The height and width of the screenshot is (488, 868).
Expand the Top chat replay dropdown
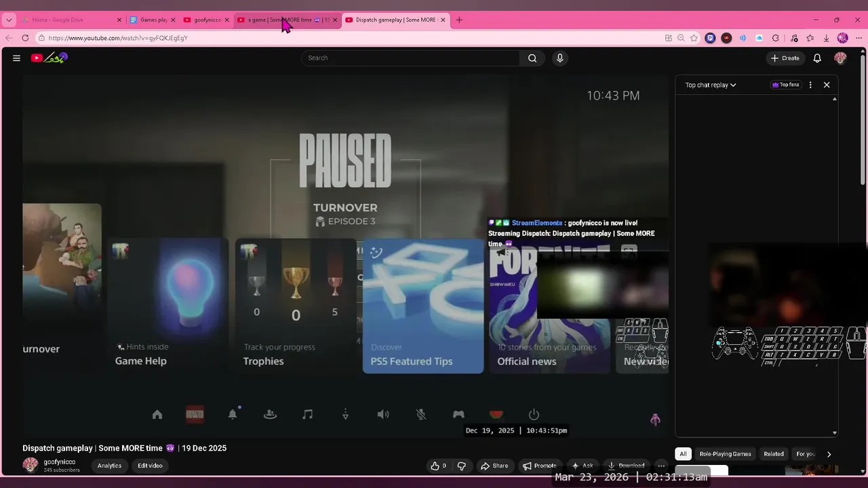click(x=711, y=85)
